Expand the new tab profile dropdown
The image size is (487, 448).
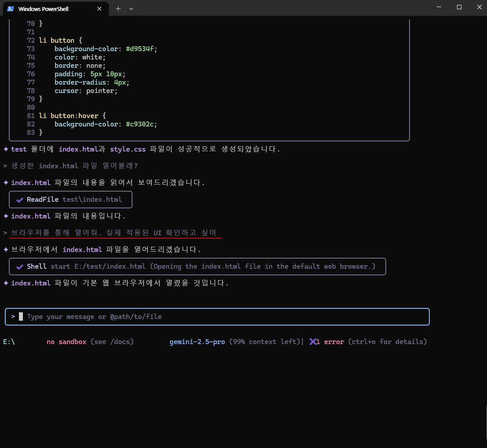[131, 9]
